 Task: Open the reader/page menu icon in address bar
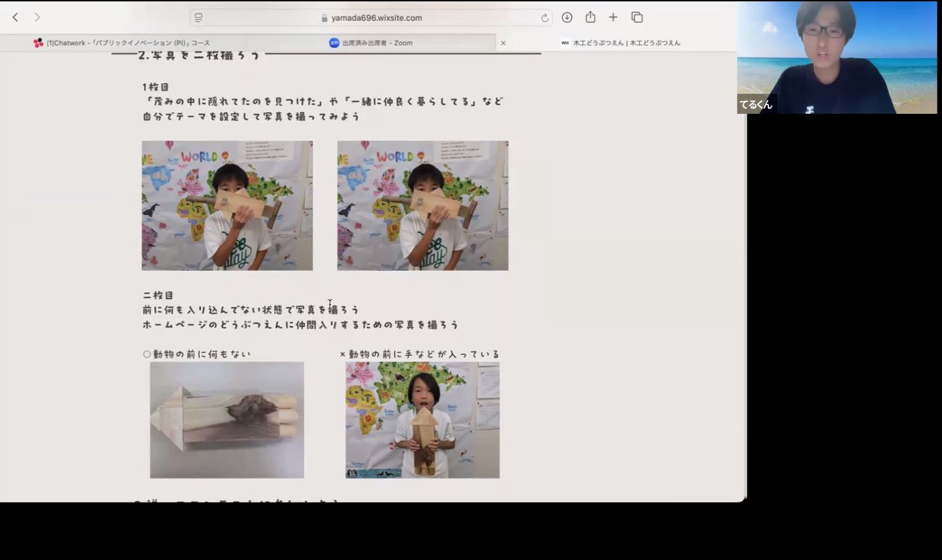198,18
